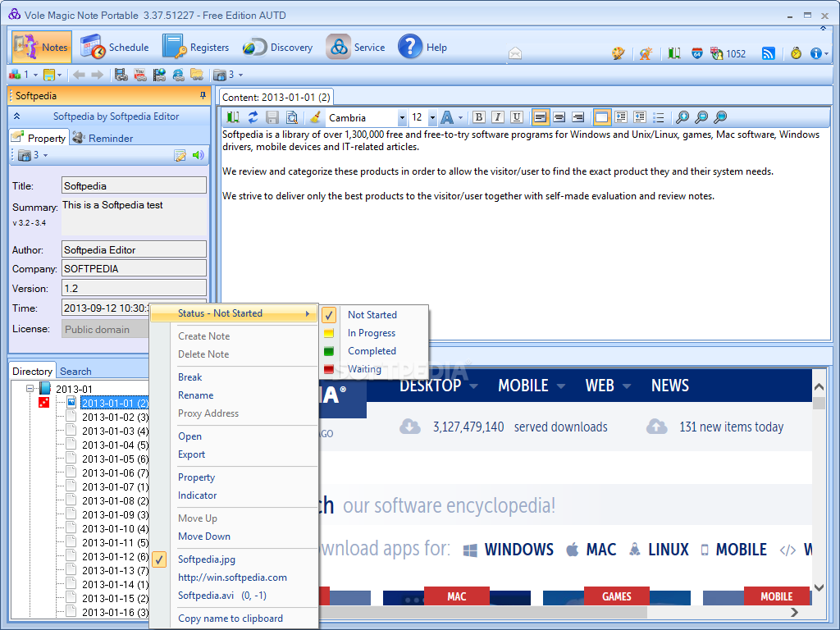Open the colored blocks 1 dropdown
The height and width of the screenshot is (630, 840).
[x=35, y=75]
